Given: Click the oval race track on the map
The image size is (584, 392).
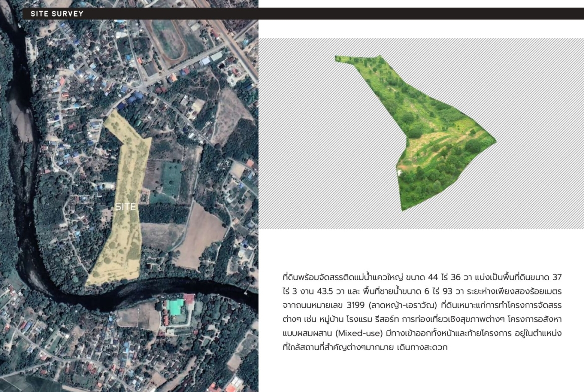Looking at the screenshot, I should tap(167, 40).
